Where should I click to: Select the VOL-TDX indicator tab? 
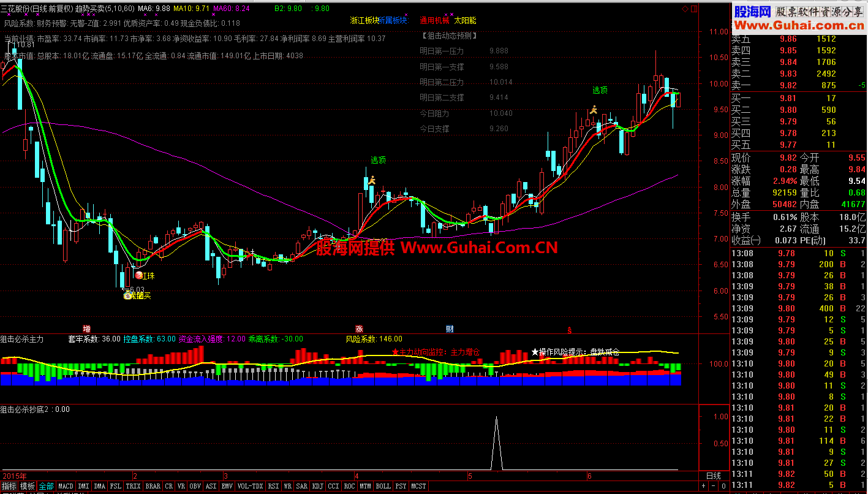click(x=249, y=486)
